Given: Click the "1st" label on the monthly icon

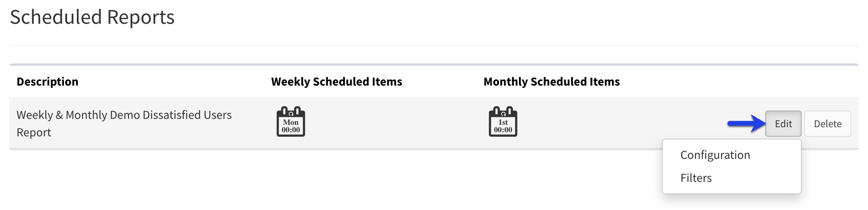Looking at the screenshot, I should (503, 122).
